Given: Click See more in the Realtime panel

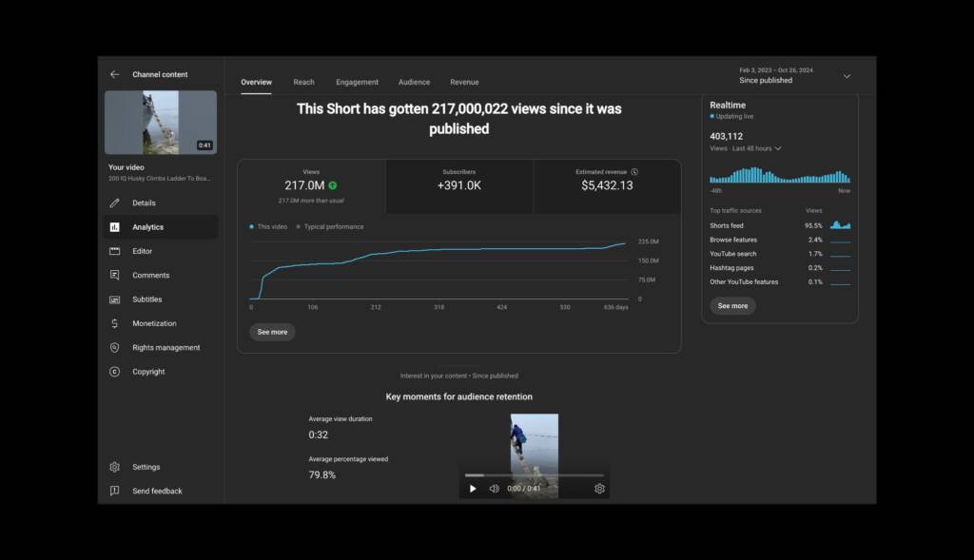Looking at the screenshot, I should coord(732,306).
